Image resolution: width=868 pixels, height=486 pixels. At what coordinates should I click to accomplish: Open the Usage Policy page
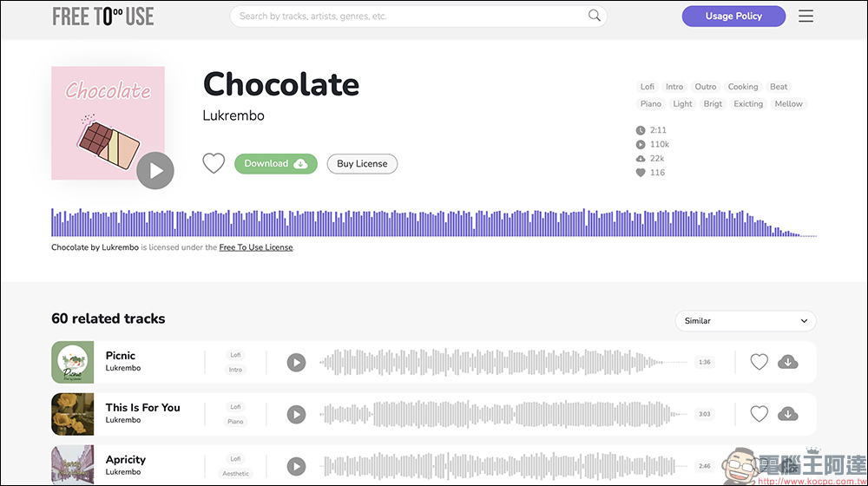click(733, 16)
